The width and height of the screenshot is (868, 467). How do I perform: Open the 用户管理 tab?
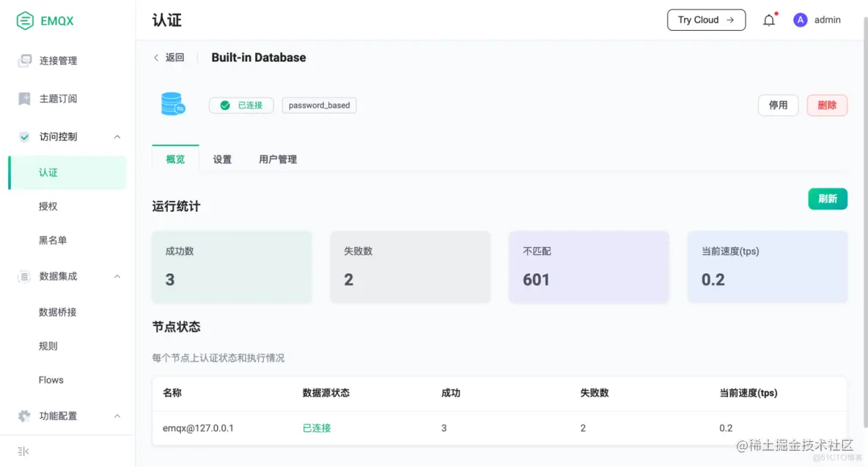pos(278,158)
